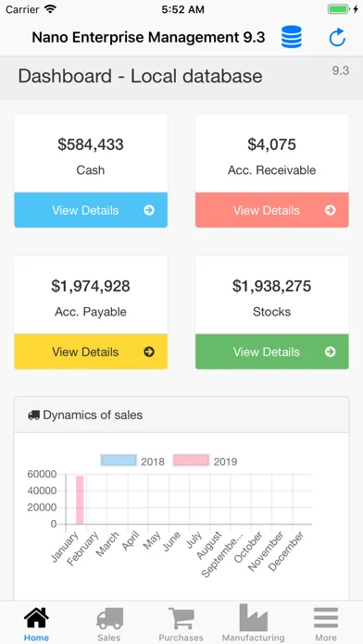The image size is (363, 644).
Task: Tap the Wi-Fi icon in status bar
Action: (51, 9)
